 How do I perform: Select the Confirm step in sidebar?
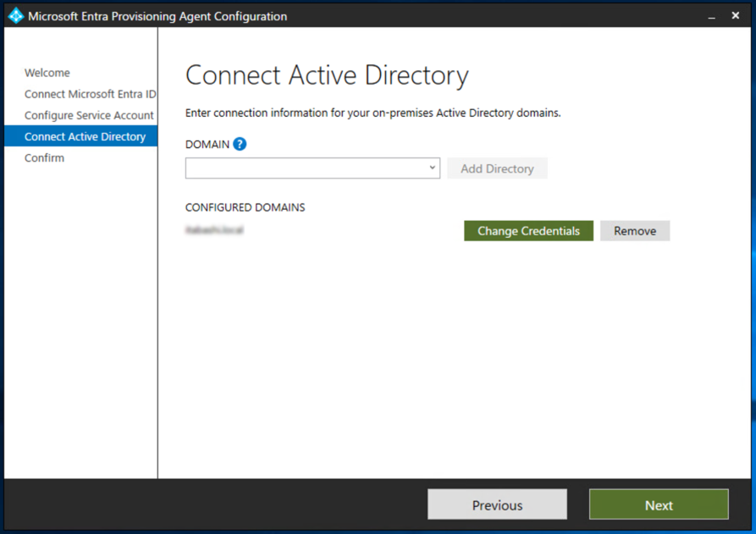[44, 157]
